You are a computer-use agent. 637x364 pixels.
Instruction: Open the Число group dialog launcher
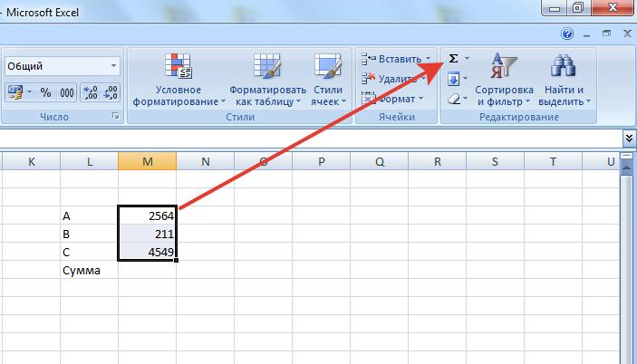point(116,118)
